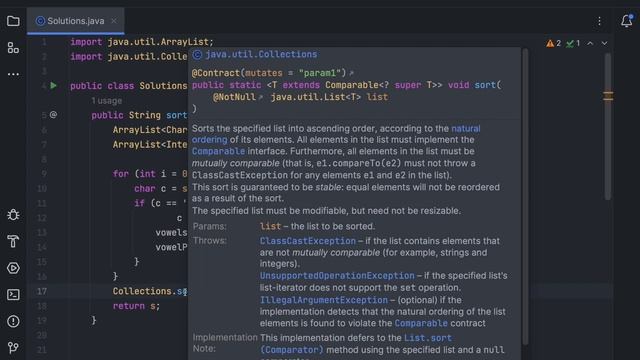Open the Build hammer tool window

(13, 241)
